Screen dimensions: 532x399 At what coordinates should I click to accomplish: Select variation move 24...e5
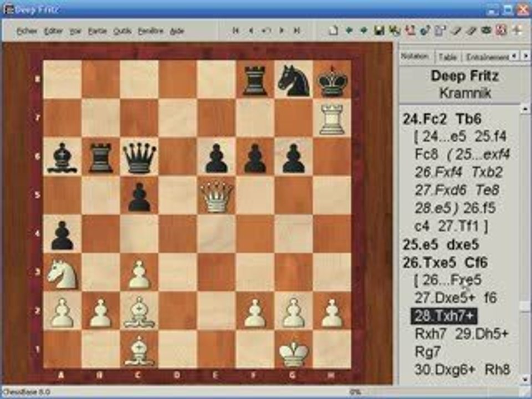coord(445,136)
